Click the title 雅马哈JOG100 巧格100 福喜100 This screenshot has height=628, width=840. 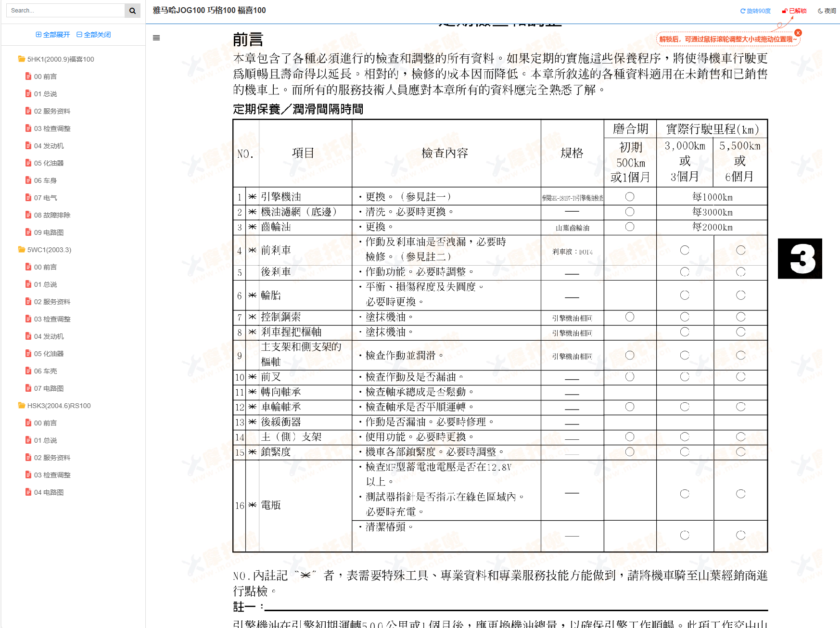(209, 11)
